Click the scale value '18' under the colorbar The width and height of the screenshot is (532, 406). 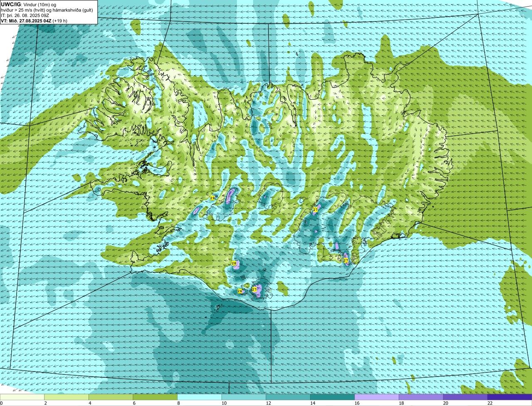pyautogui.click(x=401, y=403)
